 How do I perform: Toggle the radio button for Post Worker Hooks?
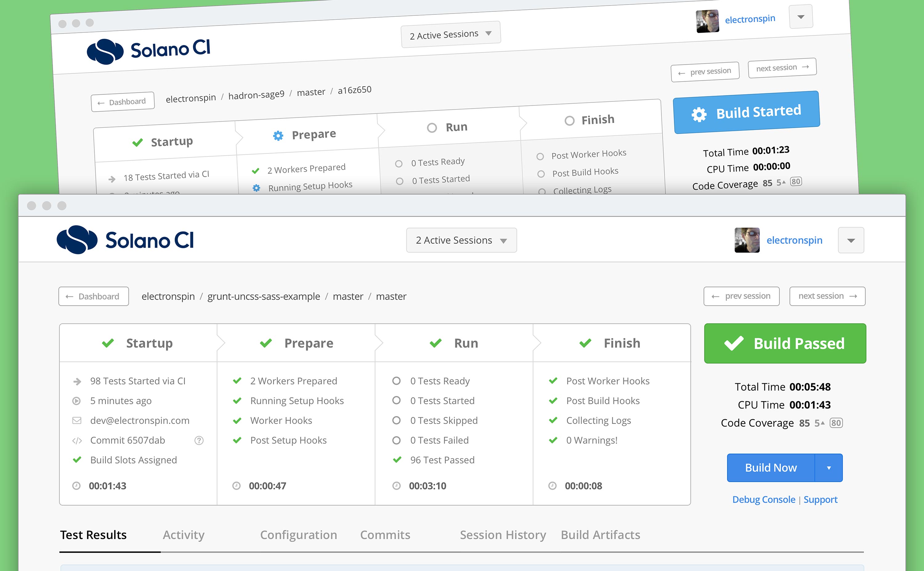click(541, 153)
